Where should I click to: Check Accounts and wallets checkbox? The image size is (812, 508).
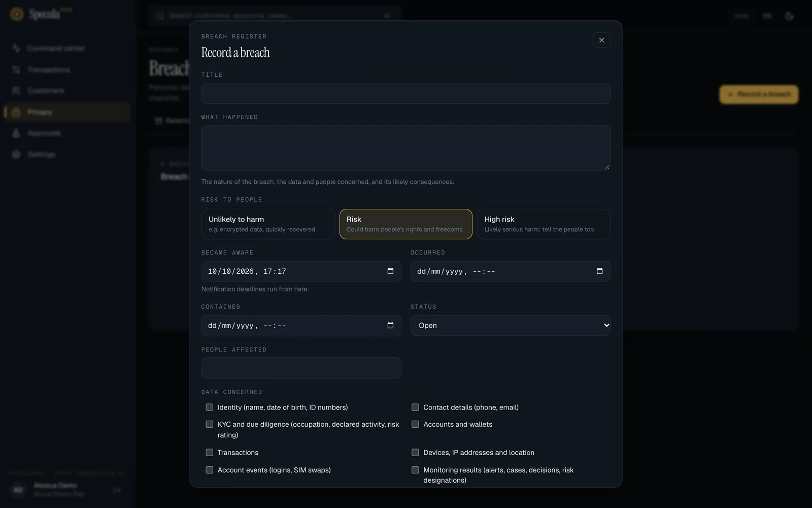click(x=415, y=424)
